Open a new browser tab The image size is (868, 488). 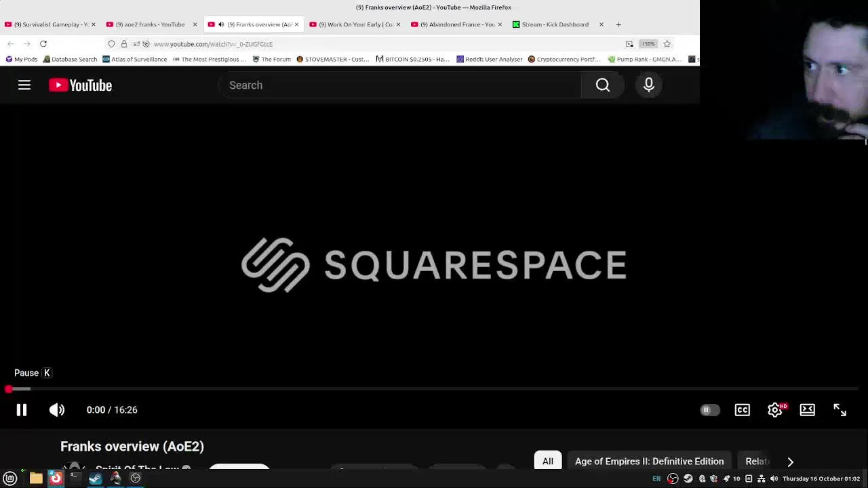618,24
